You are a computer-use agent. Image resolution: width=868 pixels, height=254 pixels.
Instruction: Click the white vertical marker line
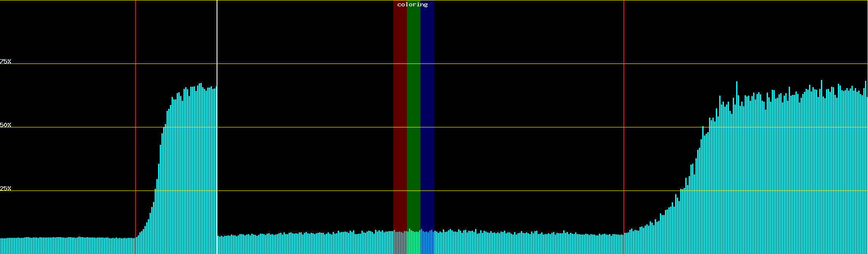tap(217, 42)
